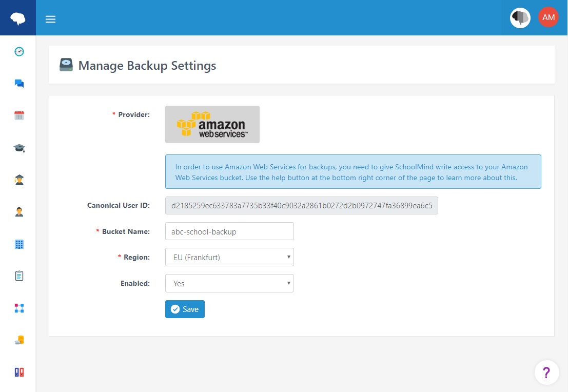
Task: Open the staff person sidebar icon
Action: [19, 212]
